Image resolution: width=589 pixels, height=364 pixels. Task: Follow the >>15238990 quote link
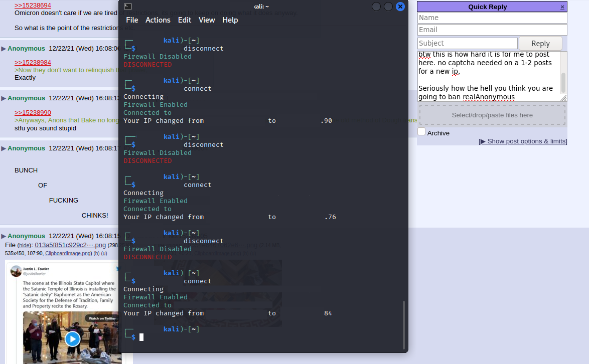coord(33,113)
